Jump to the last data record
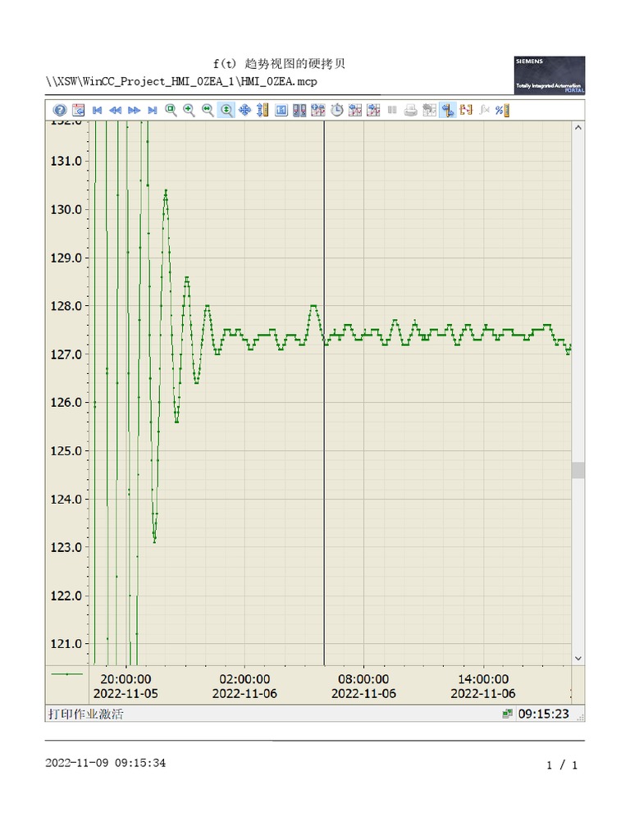Image resolution: width=630 pixels, height=840 pixels. coord(152,111)
